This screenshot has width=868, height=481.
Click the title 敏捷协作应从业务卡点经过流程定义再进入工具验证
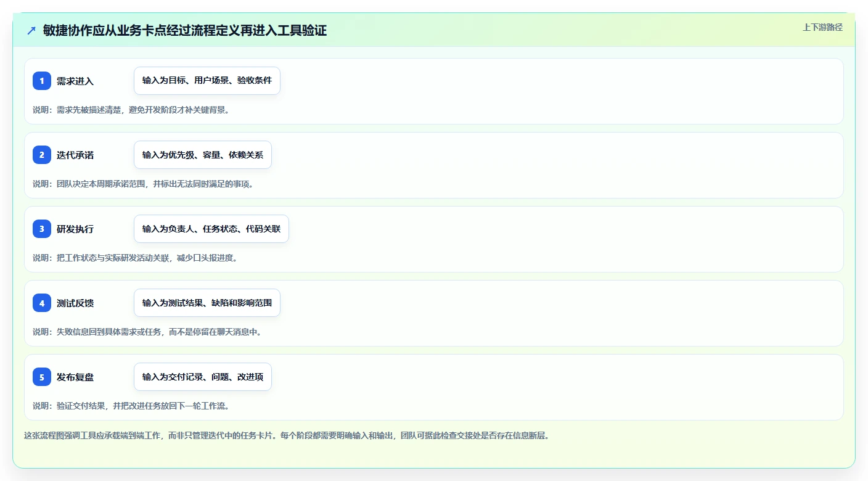[185, 30]
